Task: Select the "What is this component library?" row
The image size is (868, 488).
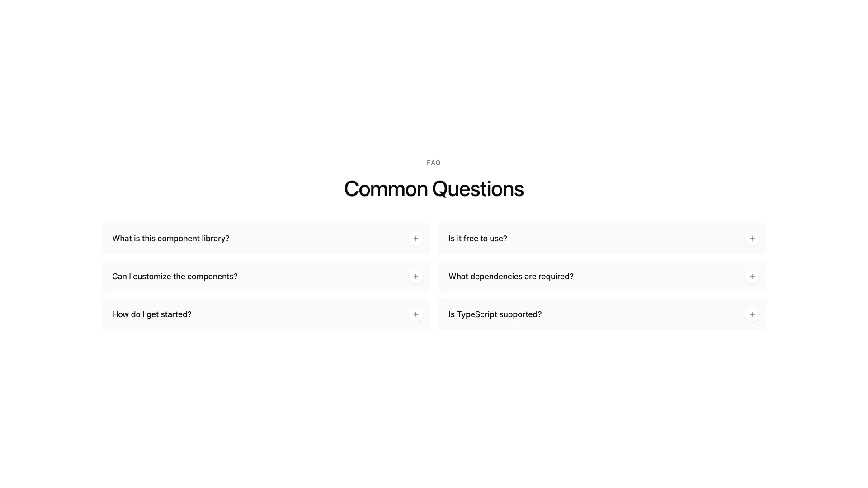Action: 266,238
